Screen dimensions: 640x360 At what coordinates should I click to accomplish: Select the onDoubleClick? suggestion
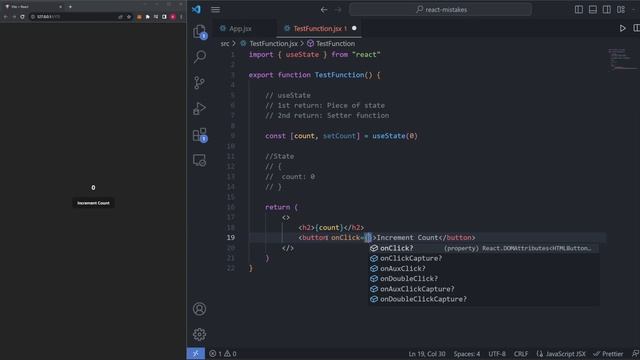(x=484, y=279)
